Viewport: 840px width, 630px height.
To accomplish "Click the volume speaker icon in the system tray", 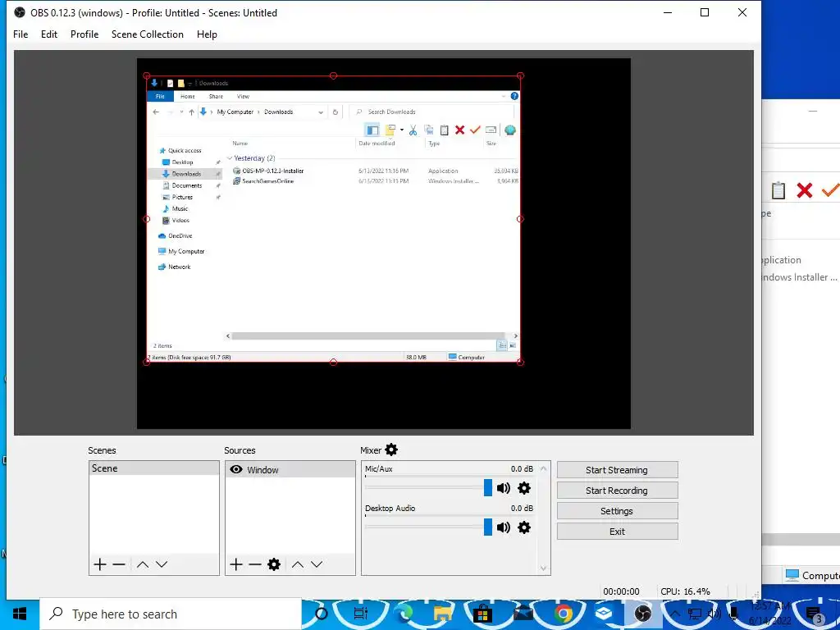I will coord(714,614).
